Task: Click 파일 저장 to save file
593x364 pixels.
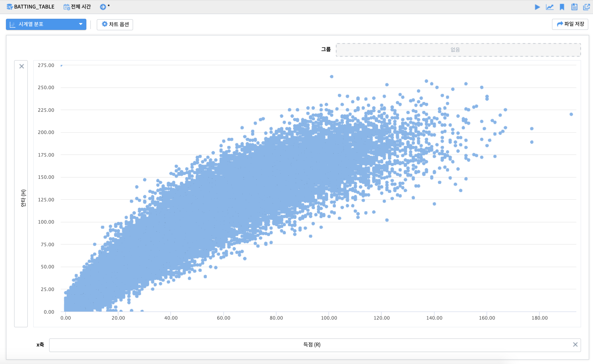Action: [570, 24]
